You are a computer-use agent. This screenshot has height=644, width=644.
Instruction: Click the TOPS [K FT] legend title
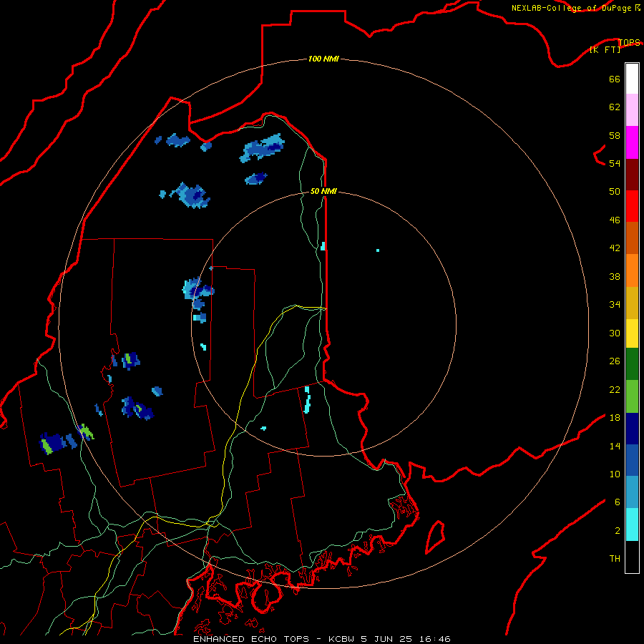pos(615,46)
